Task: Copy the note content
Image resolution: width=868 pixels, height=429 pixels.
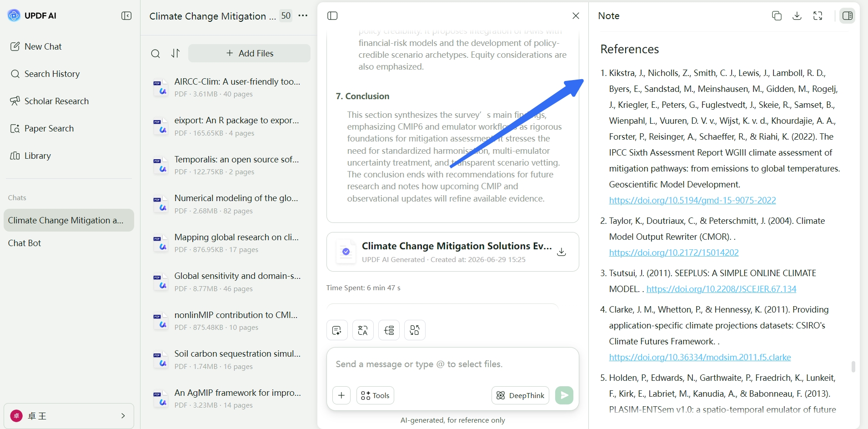Action: click(x=777, y=16)
